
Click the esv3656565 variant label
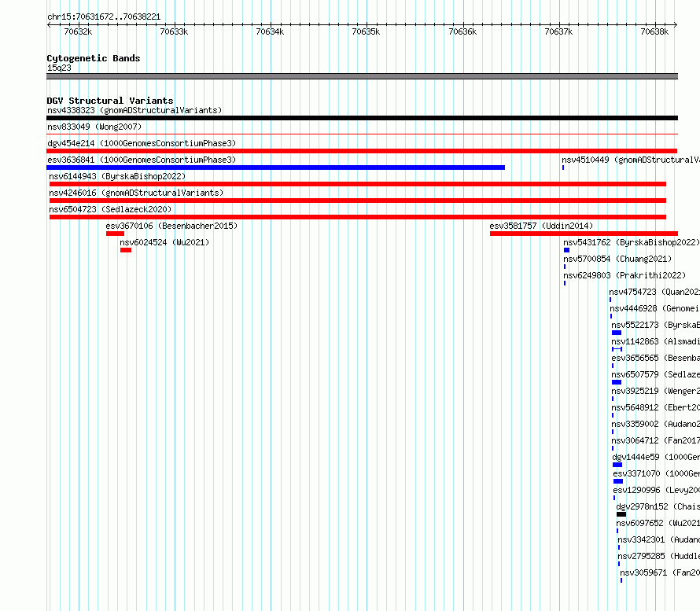pyautogui.click(x=656, y=358)
